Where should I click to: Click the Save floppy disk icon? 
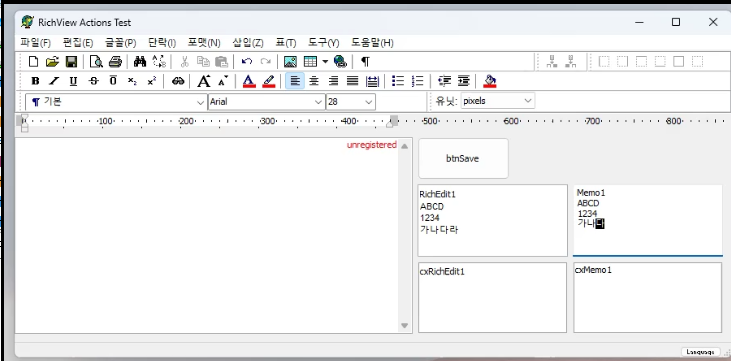pyautogui.click(x=71, y=62)
